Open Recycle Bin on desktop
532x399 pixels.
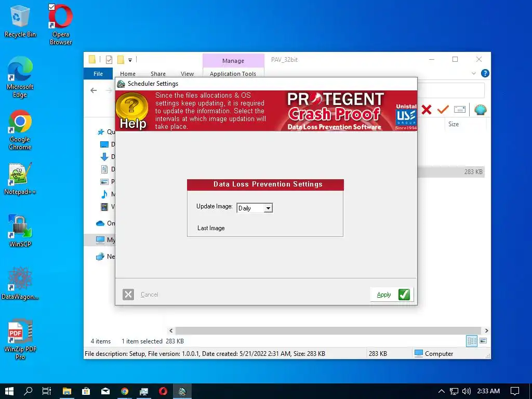pos(20,21)
